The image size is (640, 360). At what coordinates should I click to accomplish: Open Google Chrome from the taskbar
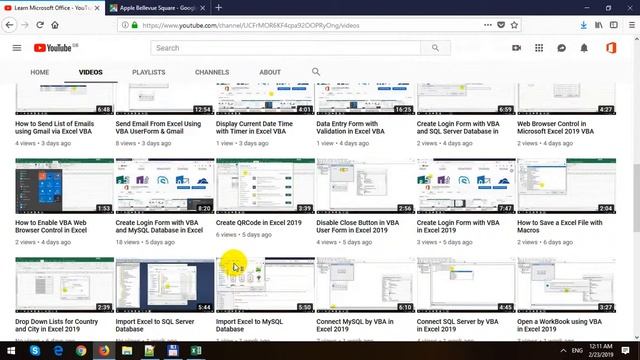pyautogui.click(x=81, y=351)
